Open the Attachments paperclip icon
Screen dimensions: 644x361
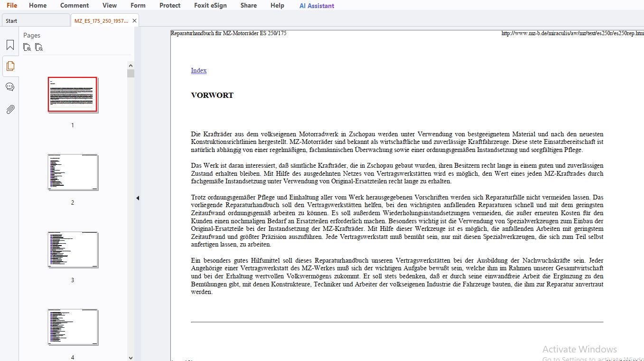pos(10,109)
